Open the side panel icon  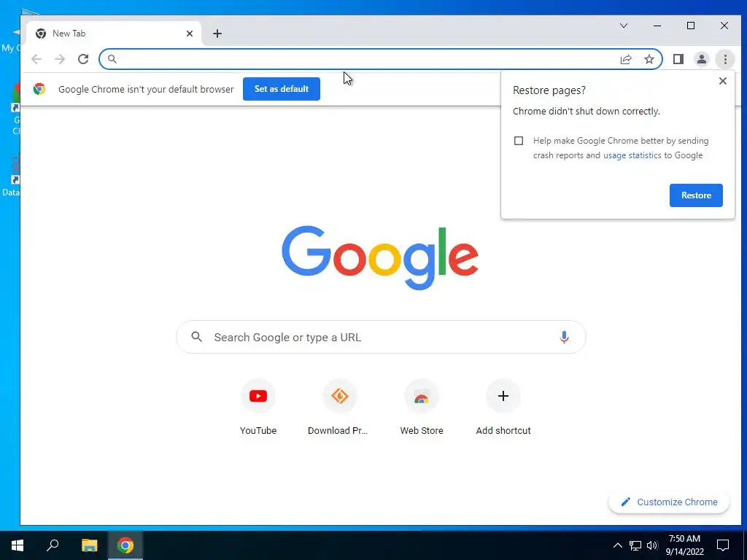tap(678, 59)
